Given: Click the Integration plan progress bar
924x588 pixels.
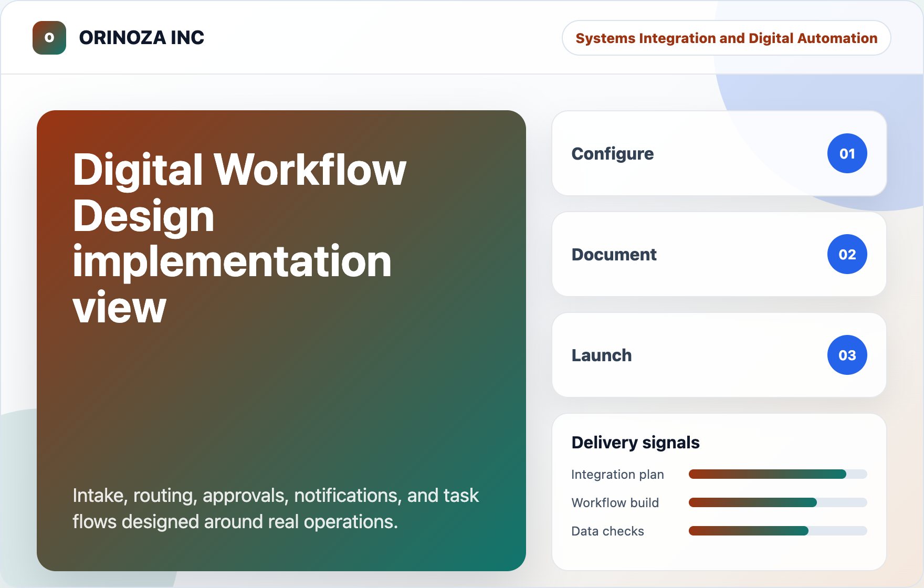Looking at the screenshot, I should coord(778,475).
